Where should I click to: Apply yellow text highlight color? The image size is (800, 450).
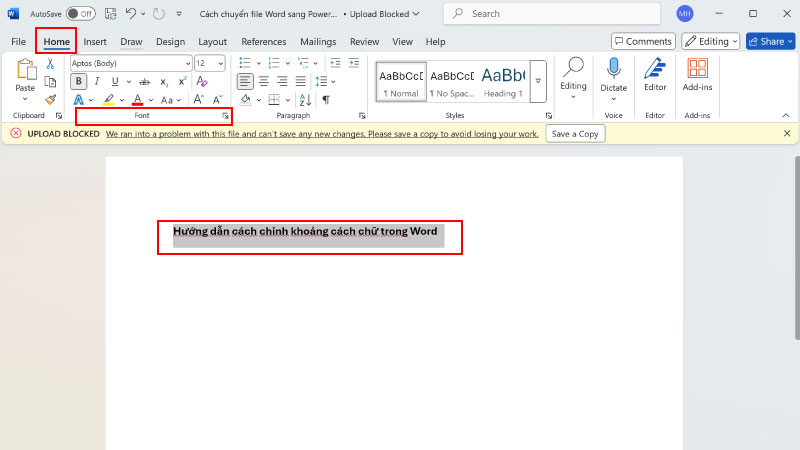pos(109,99)
